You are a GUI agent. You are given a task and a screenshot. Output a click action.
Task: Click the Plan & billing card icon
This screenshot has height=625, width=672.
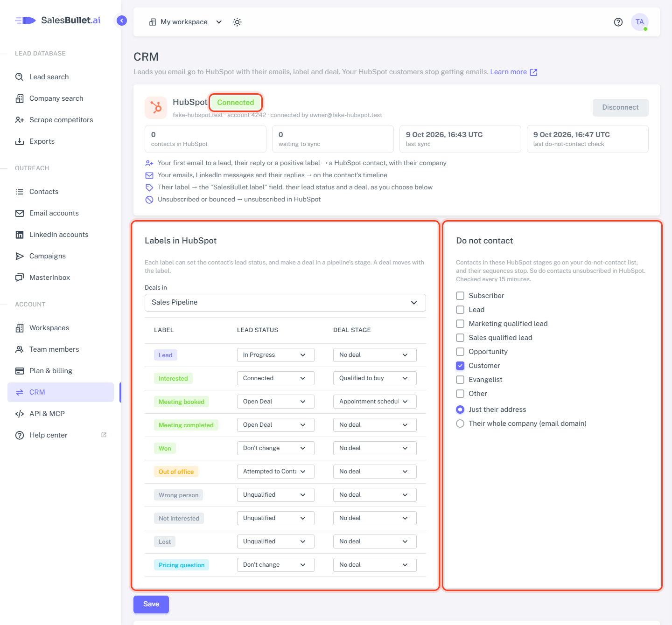click(x=20, y=371)
